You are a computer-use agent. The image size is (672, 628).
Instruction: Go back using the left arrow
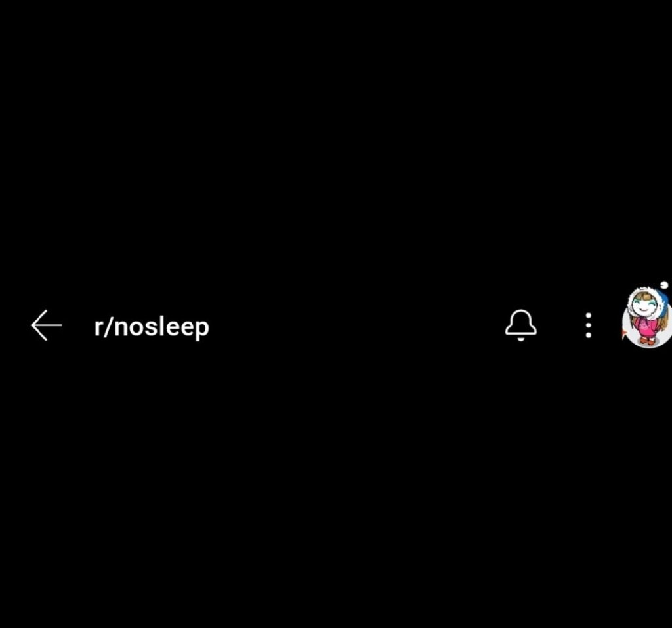(x=47, y=325)
